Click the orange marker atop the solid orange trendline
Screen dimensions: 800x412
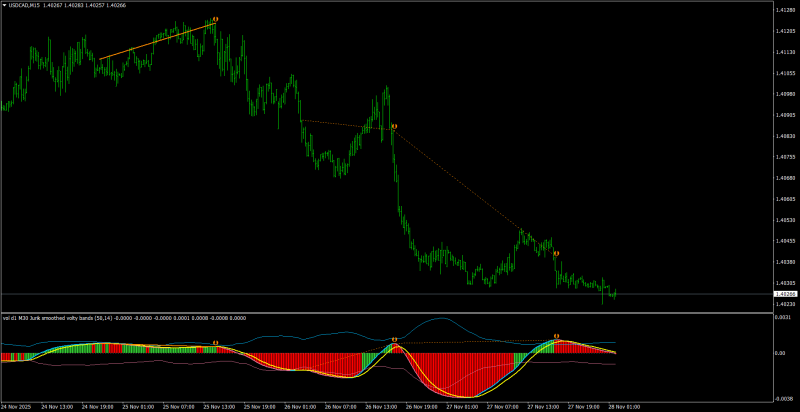pos(216,19)
